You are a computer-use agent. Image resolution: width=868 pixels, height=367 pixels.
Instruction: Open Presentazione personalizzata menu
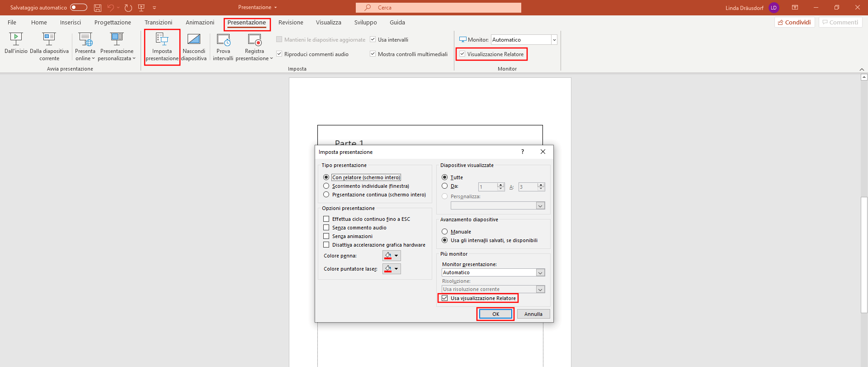pos(117,47)
